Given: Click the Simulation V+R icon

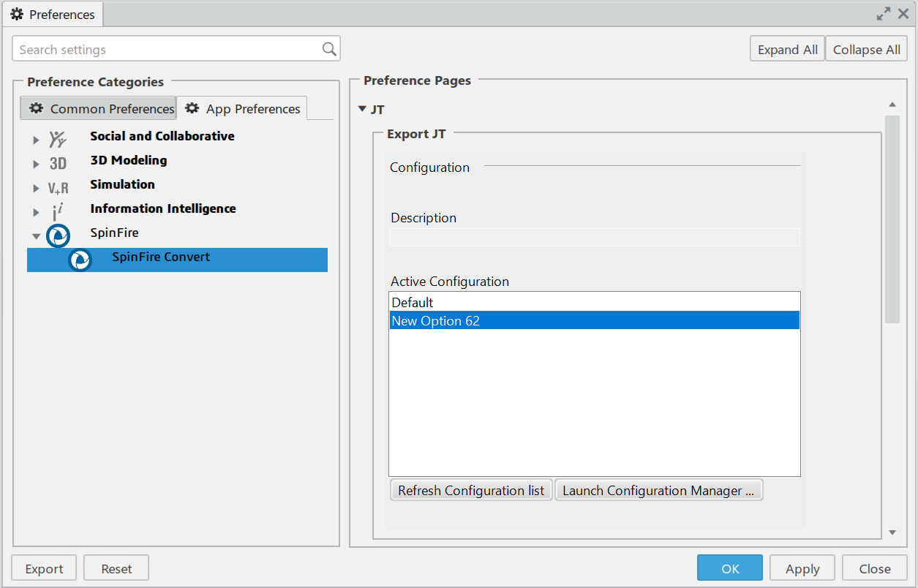Looking at the screenshot, I should (58, 188).
